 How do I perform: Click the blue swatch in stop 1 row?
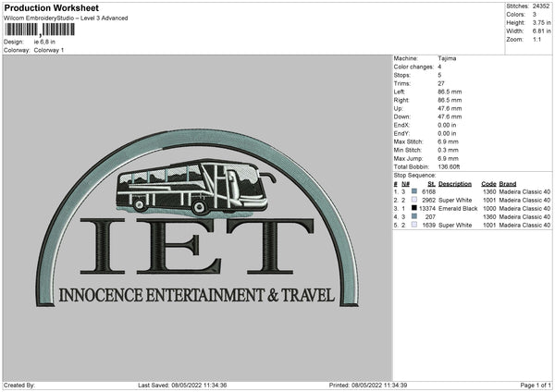(414, 191)
